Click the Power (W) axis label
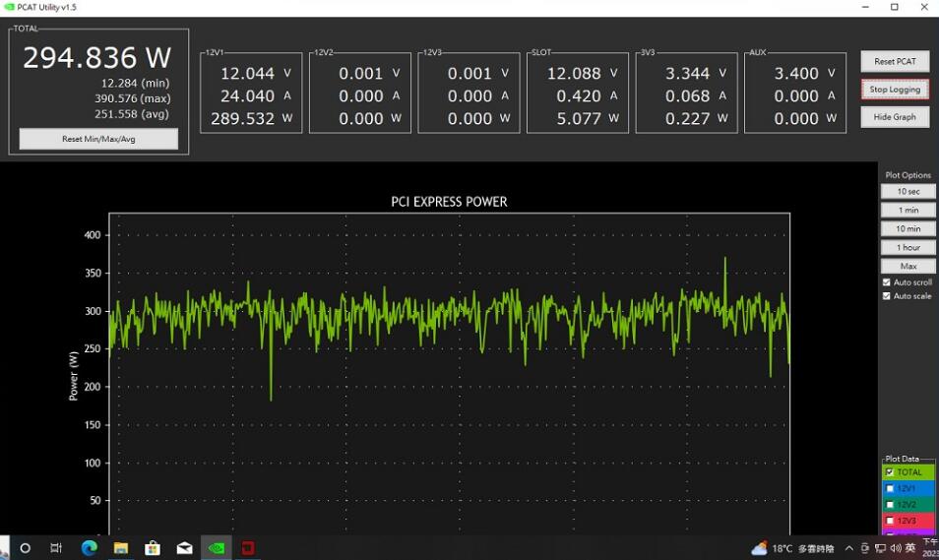Viewport: 939px width, 560px height. point(74,376)
